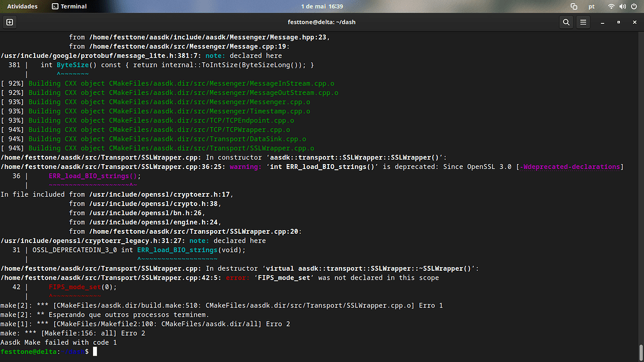Screen dimensions: 644x362
Task: Click the screen-cast indicator icon
Action: 573,6
